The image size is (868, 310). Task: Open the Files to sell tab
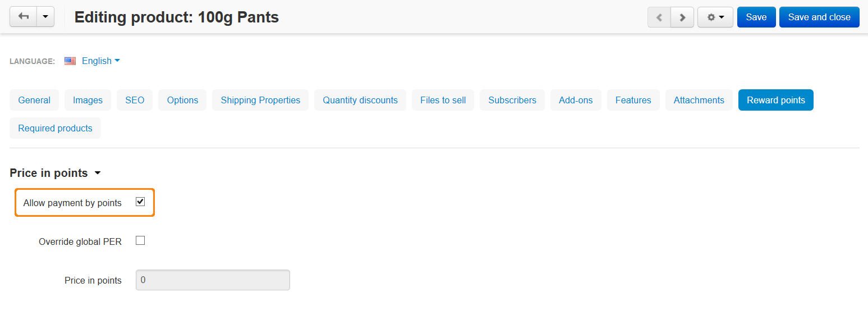(443, 100)
